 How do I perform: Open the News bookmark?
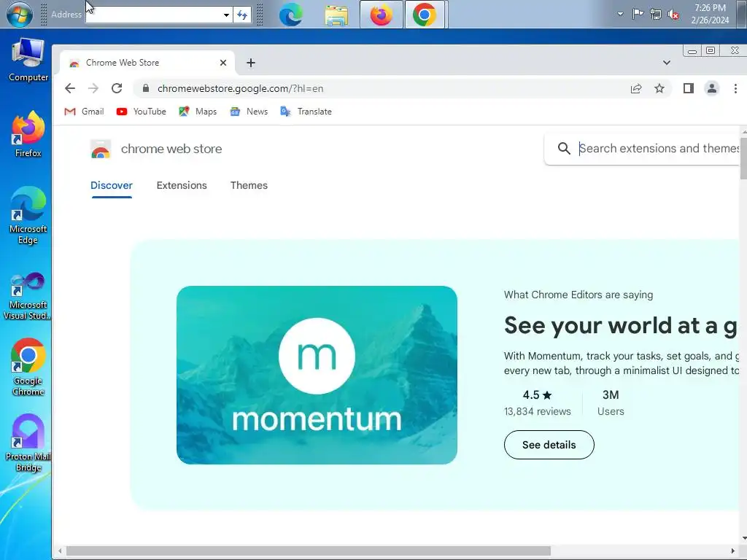249,112
